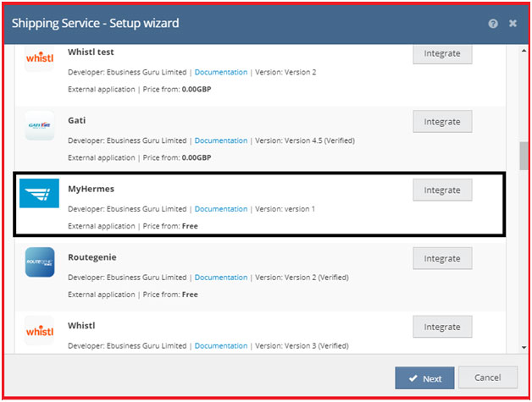Viewport: 532px width, 402px height.
Task: Click the wizard title text
Action: click(96, 24)
